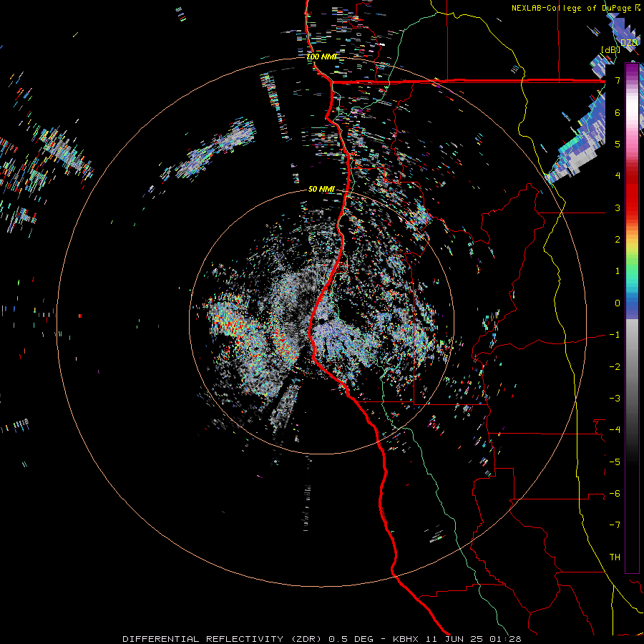Image resolution: width=644 pixels, height=644 pixels.
Task: Click the -5 value on the dB scale
Action: [x=615, y=462]
